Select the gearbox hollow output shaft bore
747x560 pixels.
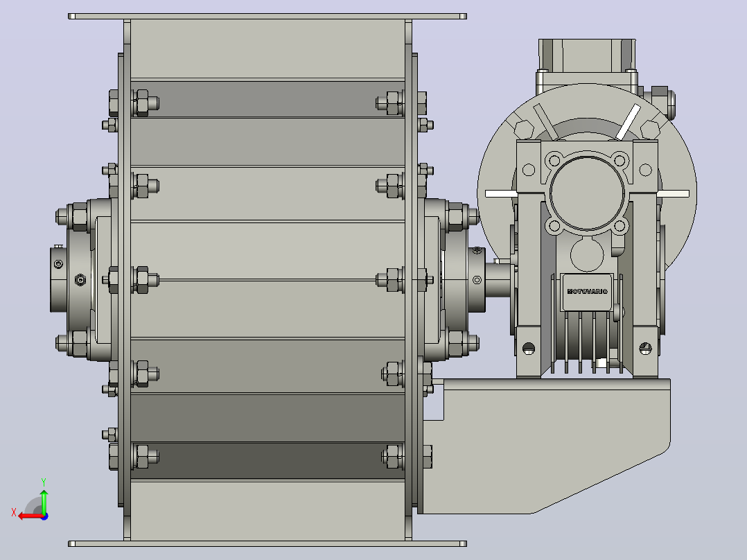[587, 193]
